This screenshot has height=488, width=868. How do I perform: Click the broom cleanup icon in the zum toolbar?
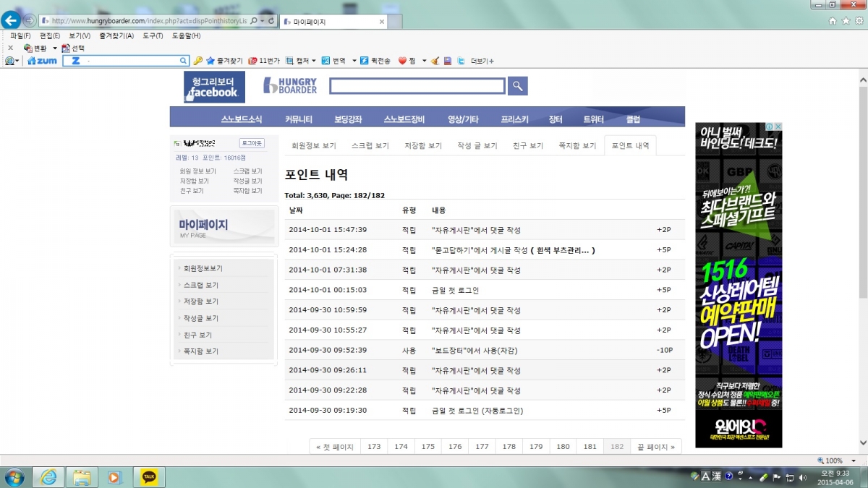(435, 61)
